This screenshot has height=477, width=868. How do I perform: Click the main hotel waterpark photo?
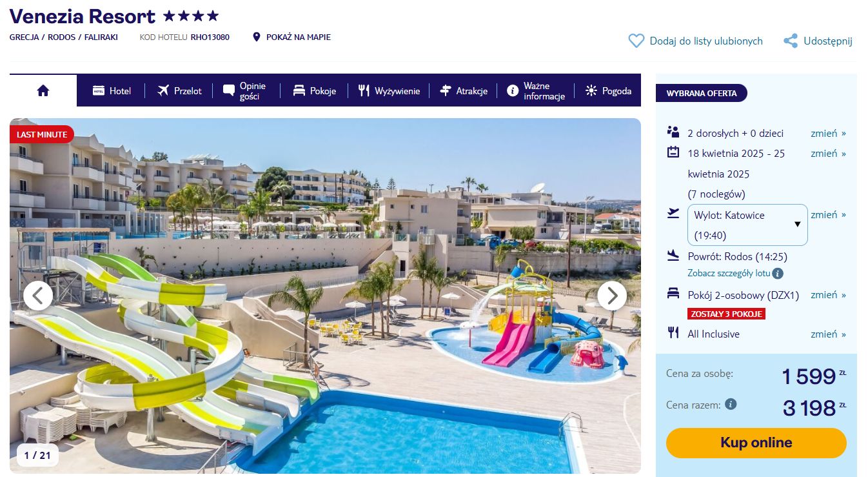pos(325,296)
